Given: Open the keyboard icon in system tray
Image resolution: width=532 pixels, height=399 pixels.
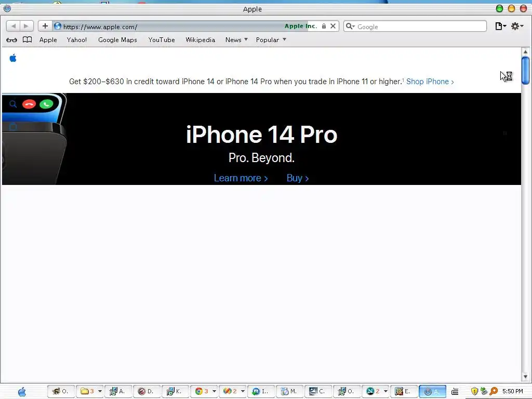Looking at the screenshot, I should pos(455,392).
